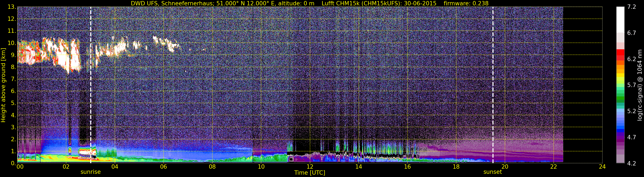Click the x-axis tick label '14'
Screen dimensions: 644x177
click(358, 167)
